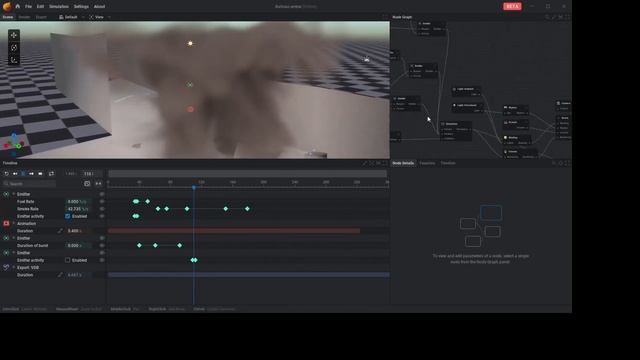Select the Light Directional node

[467, 107]
